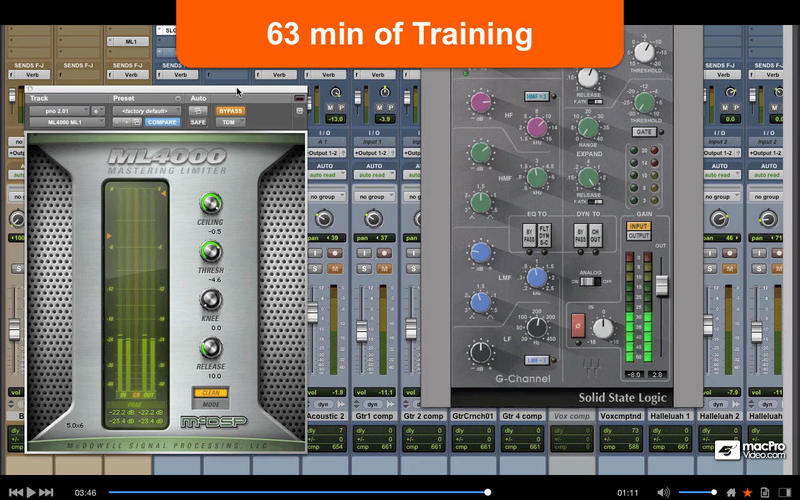Viewport: 800px width, 500px height.
Task: Turn the blue LMF frequency kHz knob
Action: click(537, 278)
